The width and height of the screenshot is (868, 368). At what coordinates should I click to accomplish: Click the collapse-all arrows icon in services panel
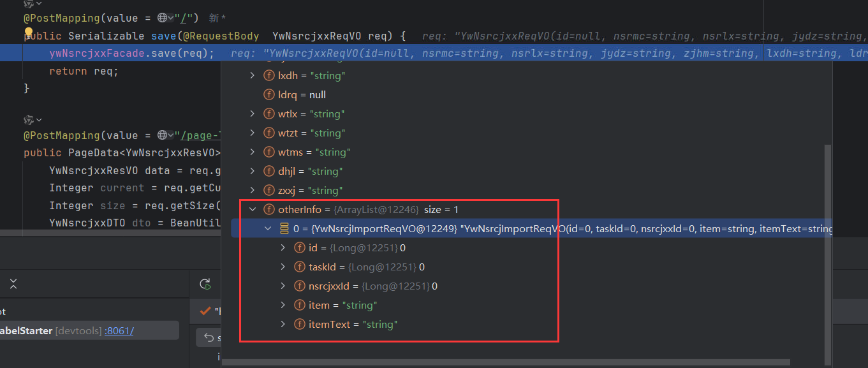click(13, 284)
